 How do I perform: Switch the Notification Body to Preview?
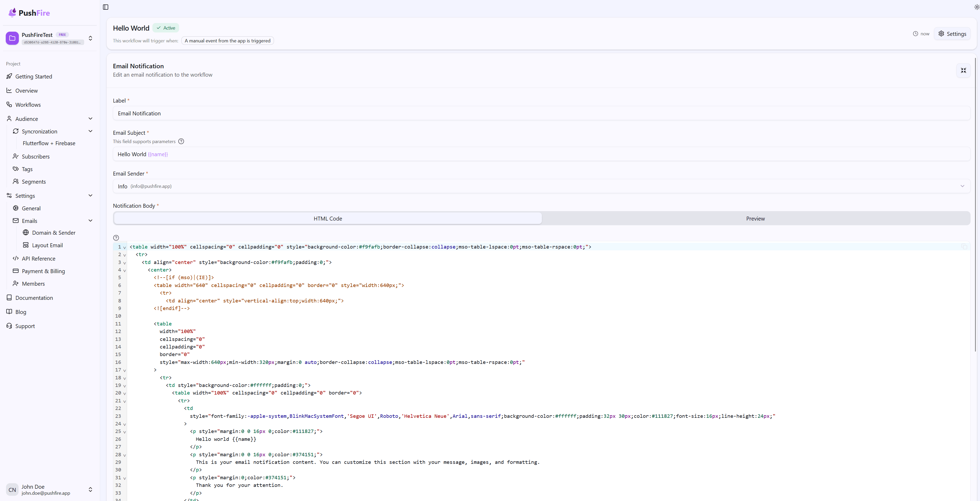(755, 218)
